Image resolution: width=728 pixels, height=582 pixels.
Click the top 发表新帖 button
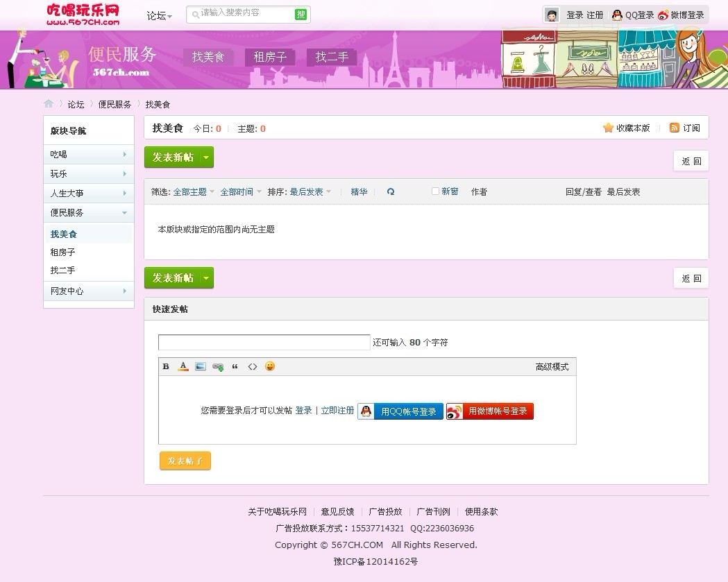tap(172, 157)
